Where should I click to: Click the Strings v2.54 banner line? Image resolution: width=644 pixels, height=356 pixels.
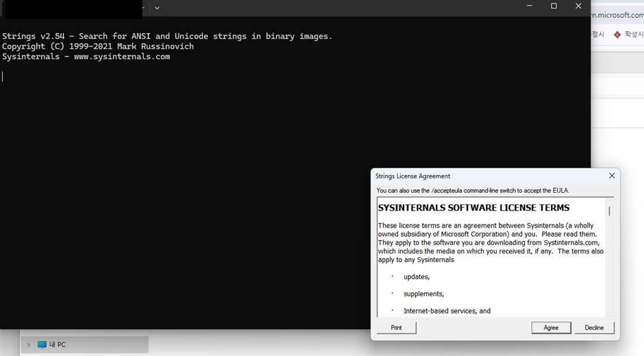(x=167, y=36)
